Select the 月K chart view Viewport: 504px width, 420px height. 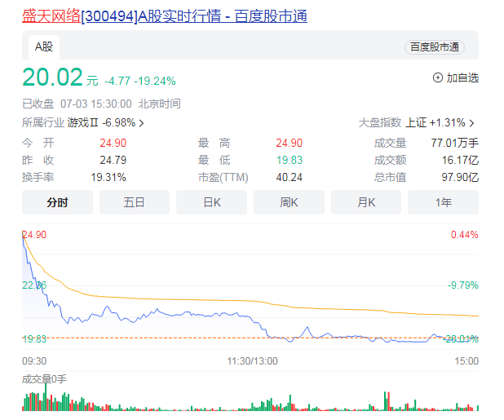(x=365, y=201)
